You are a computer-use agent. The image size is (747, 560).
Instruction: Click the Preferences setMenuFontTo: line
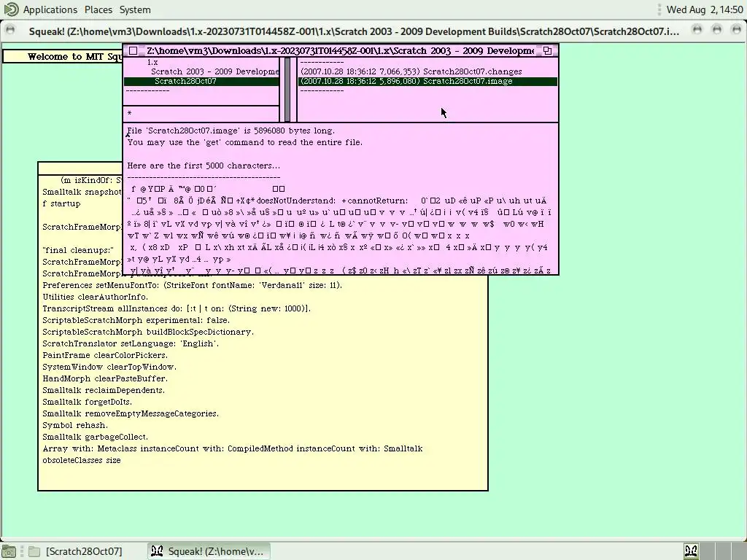(x=193, y=285)
